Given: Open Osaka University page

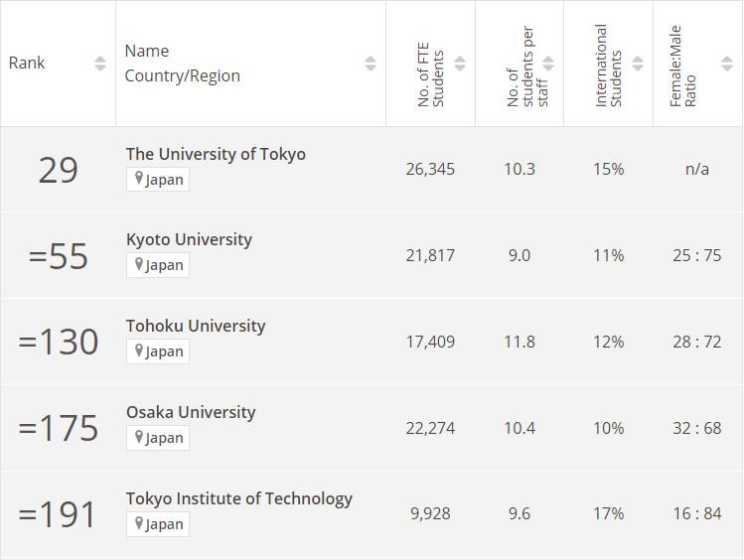Looking at the screenshot, I should coord(191,412).
